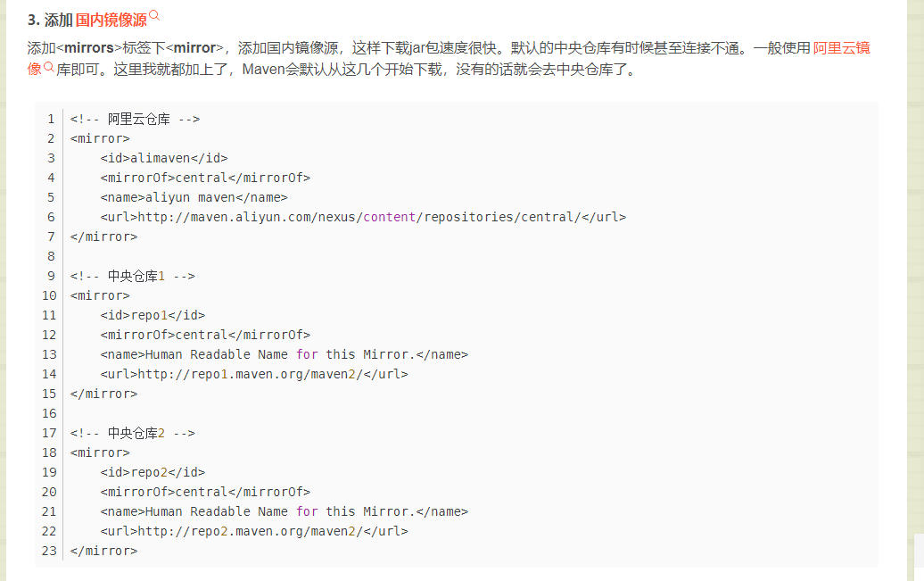Image resolution: width=924 pixels, height=581 pixels.
Task: Click the 中央仓库2 comment line
Action: click(132, 433)
